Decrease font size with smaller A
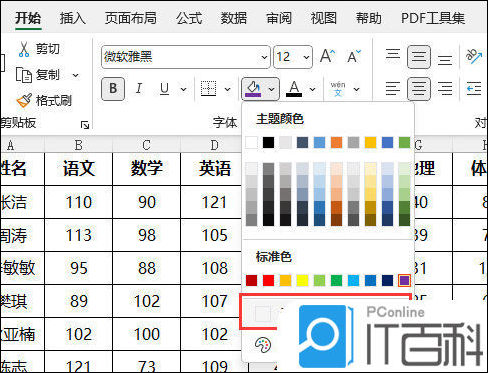The height and width of the screenshot is (373, 488). pos(353,57)
